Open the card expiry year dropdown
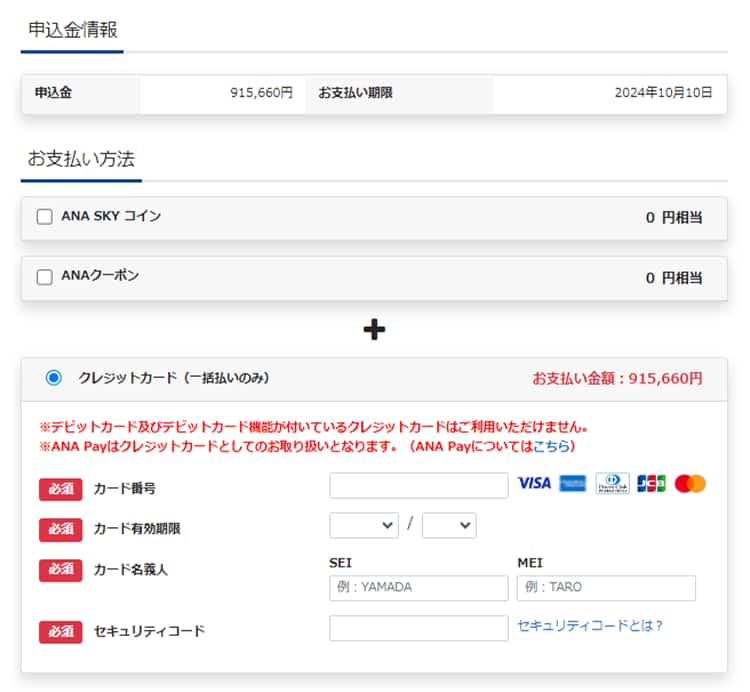The width and height of the screenshot is (750, 692). click(x=449, y=526)
